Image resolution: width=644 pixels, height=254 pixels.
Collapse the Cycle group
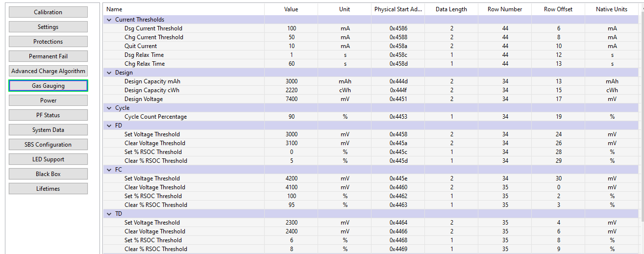(109, 108)
